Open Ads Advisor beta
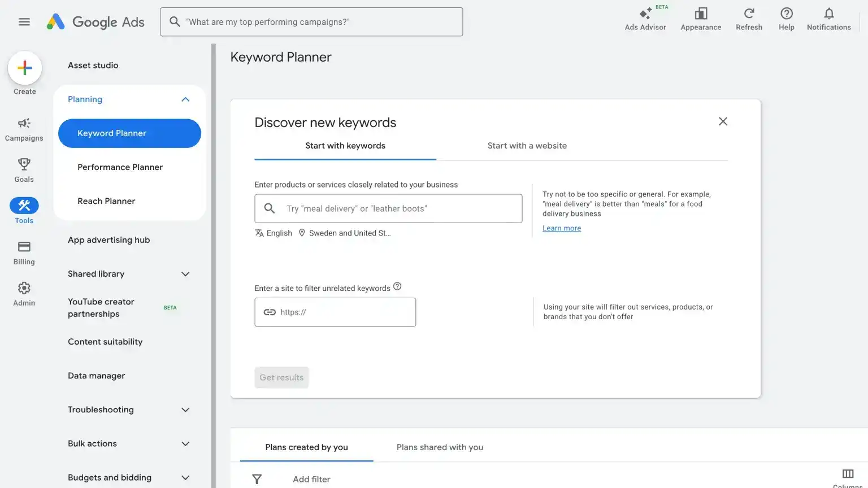868x488 pixels. tap(645, 19)
